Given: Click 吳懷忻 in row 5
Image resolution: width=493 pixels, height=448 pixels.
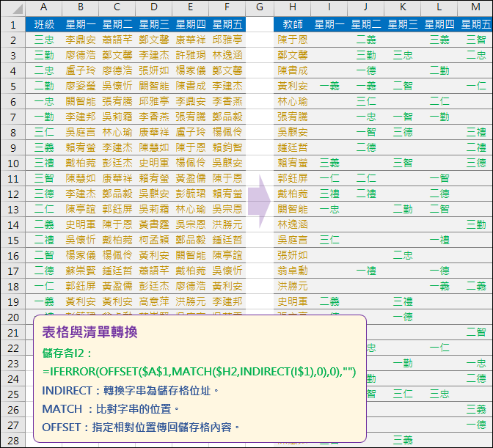Looking at the screenshot, I should coord(117,86).
